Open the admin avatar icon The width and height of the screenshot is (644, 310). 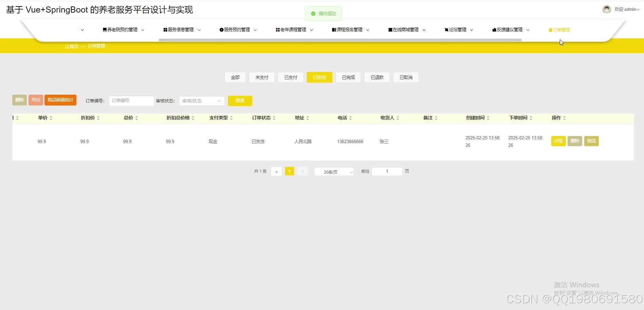pos(607,9)
